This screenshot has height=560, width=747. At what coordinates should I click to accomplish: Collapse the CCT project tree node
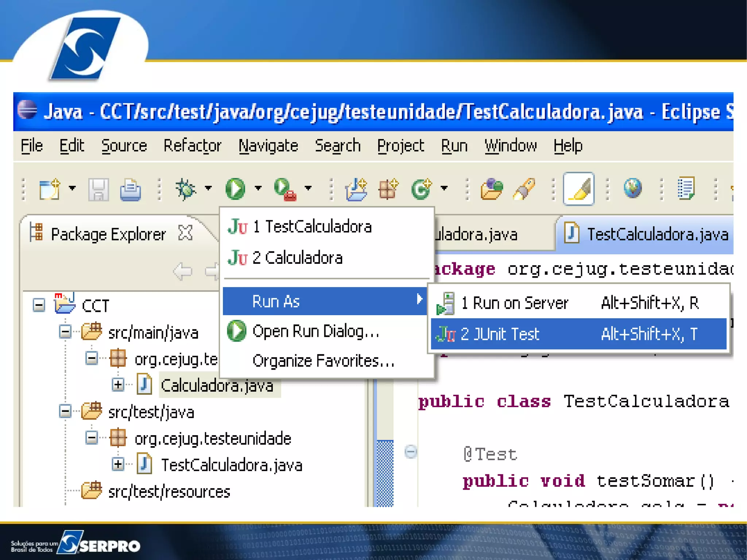tap(39, 305)
